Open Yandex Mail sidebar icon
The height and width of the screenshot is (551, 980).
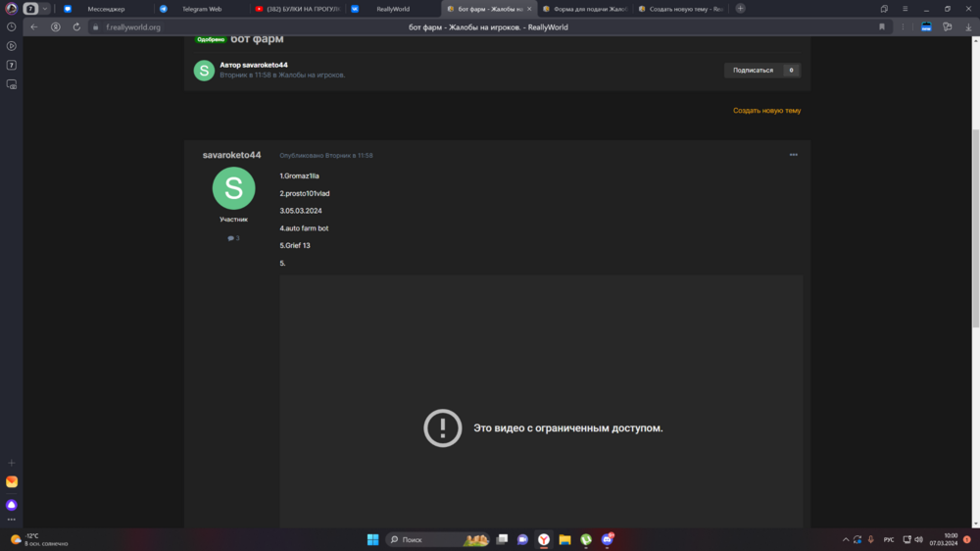(x=11, y=482)
